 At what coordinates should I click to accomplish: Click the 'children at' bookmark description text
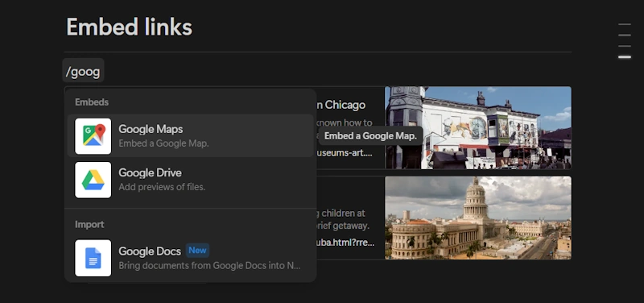pyautogui.click(x=340, y=214)
